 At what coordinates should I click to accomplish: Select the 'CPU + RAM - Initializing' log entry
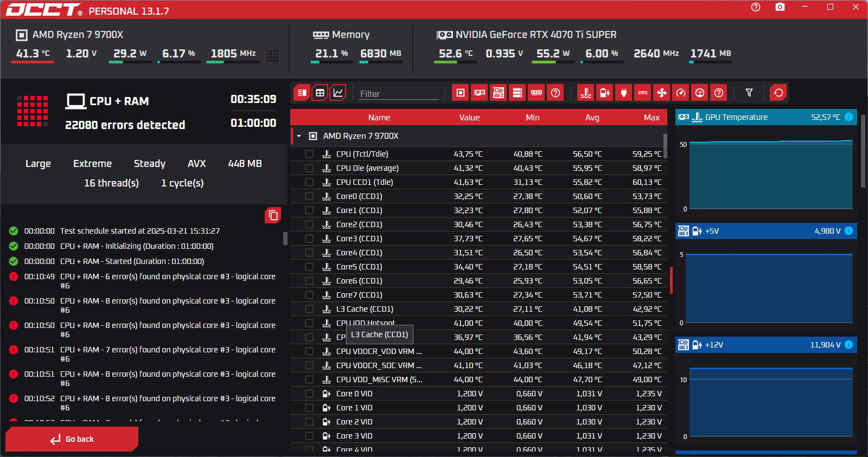click(x=143, y=246)
